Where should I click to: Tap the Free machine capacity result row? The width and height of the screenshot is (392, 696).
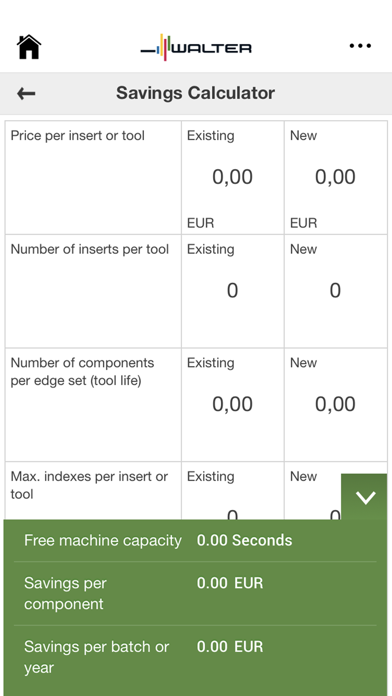(195, 540)
